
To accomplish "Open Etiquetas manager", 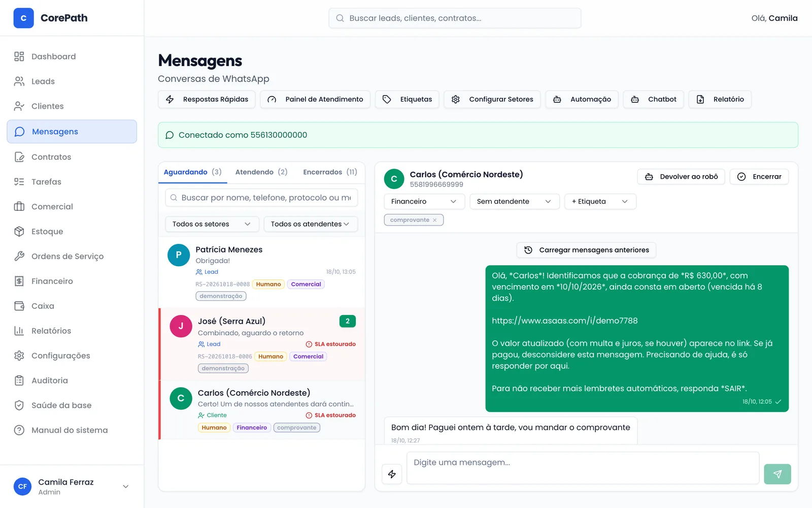I will click(408, 100).
